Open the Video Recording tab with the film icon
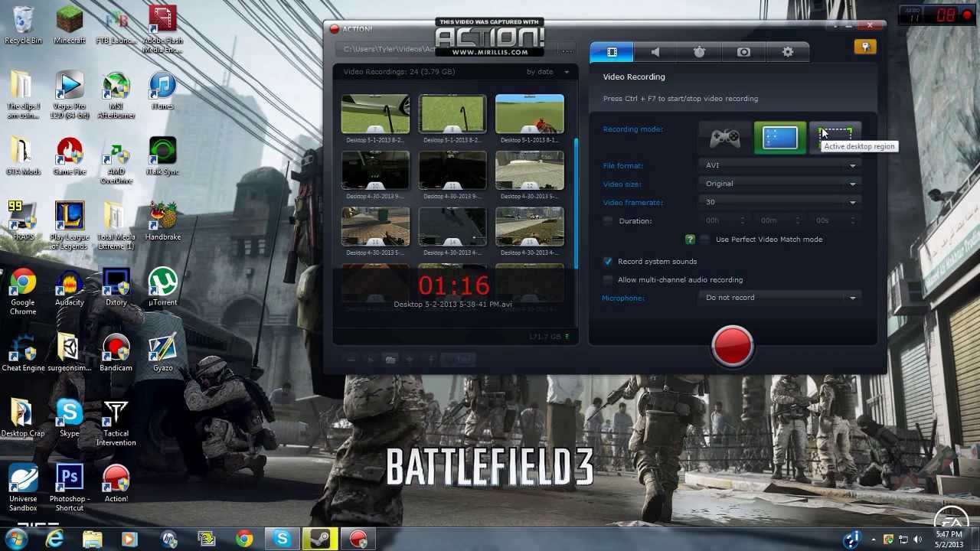Screen dimensions: 980x551 tap(611, 52)
